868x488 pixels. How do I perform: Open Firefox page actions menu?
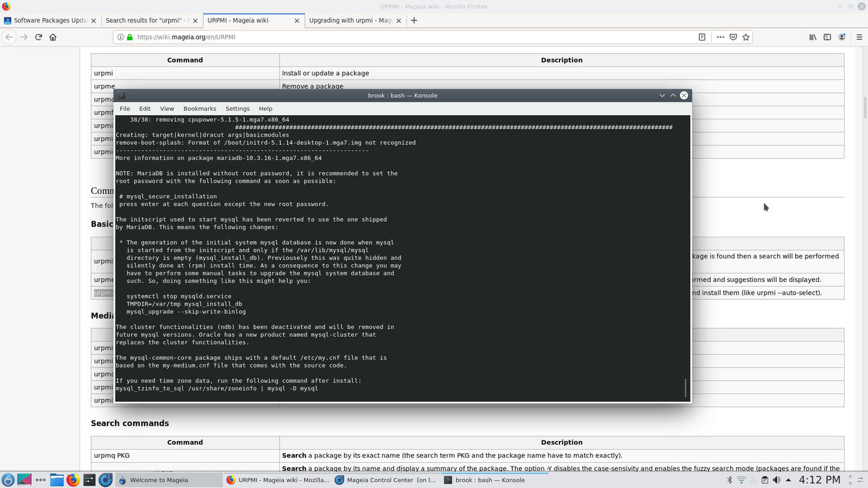click(x=720, y=37)
